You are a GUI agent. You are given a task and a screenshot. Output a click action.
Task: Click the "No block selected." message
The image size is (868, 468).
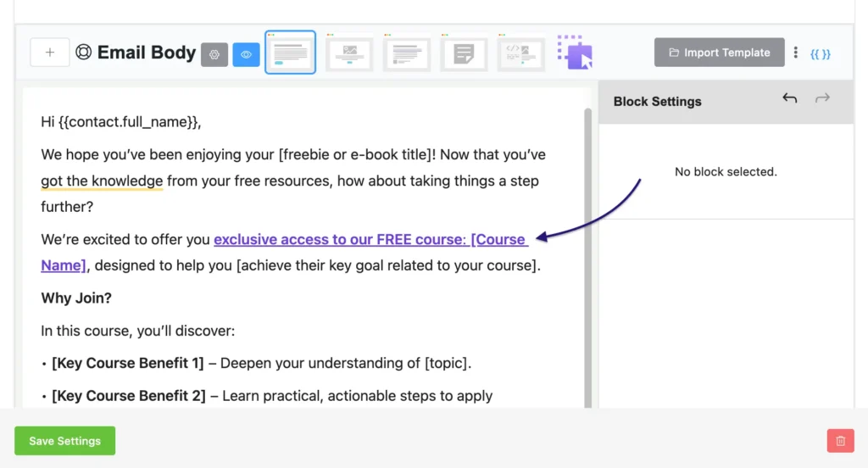[x=726, y=172]
